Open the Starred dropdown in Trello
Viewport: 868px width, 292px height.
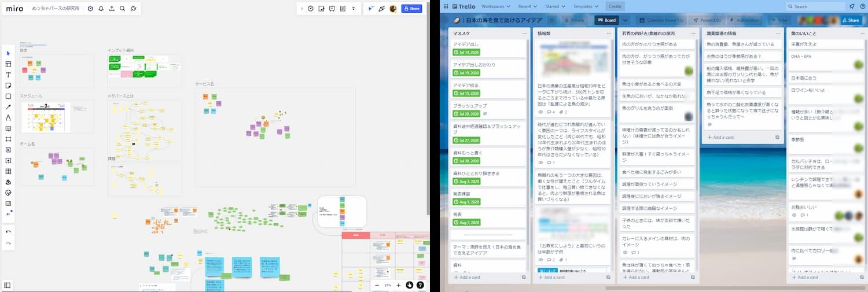555,6
